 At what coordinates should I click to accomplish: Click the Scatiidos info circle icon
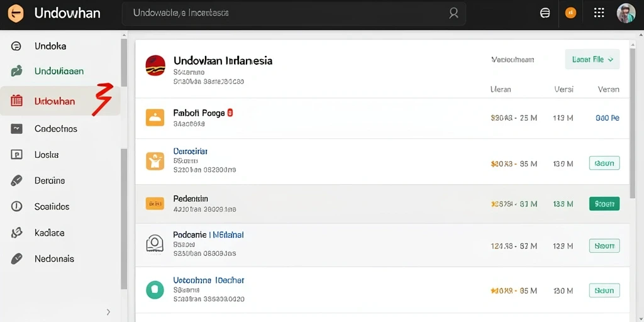(x=16, y=206)
